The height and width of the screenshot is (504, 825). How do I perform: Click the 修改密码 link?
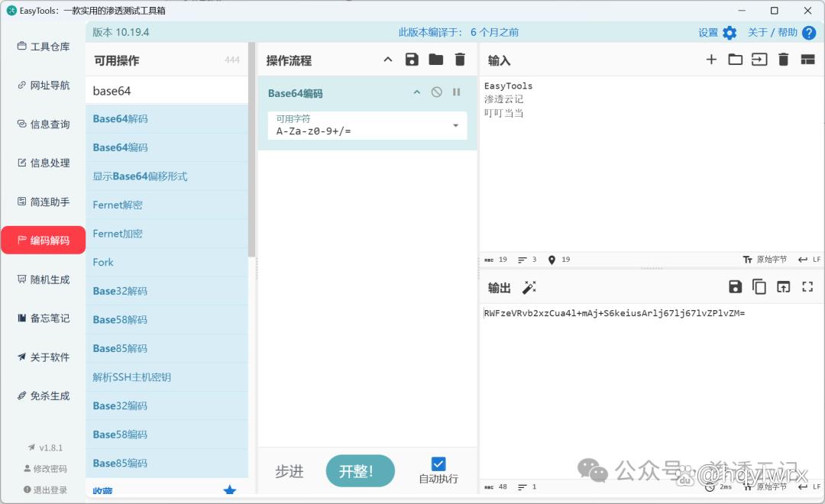[x=45, y=468]
